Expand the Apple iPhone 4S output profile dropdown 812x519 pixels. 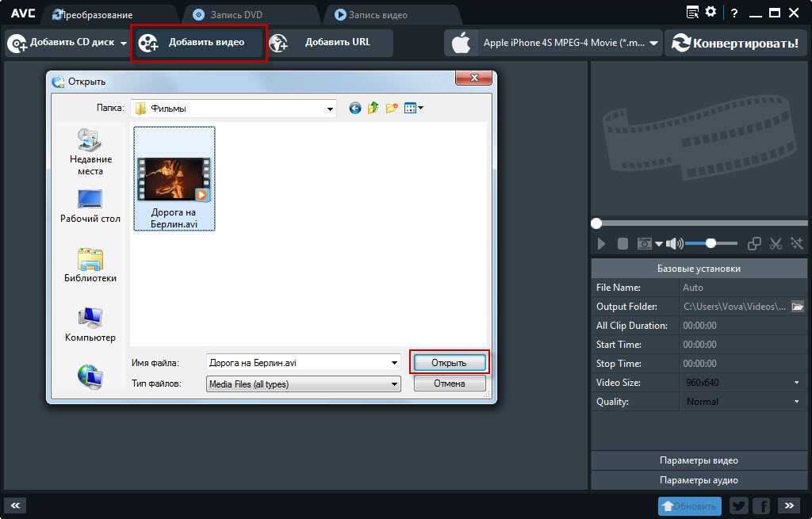[653, 44]
